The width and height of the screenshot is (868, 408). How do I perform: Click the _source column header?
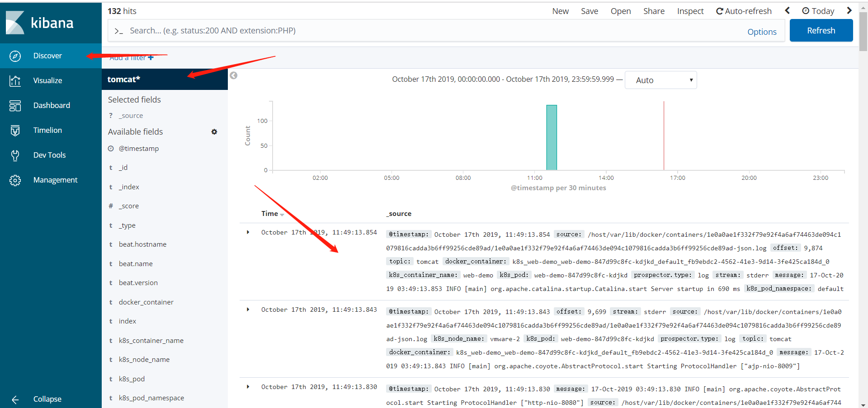(x=399, y=214)
